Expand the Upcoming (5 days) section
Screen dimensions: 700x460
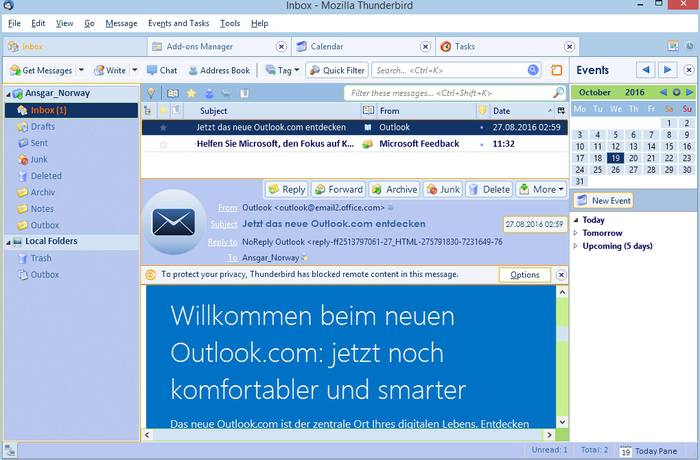pos(576,246)
